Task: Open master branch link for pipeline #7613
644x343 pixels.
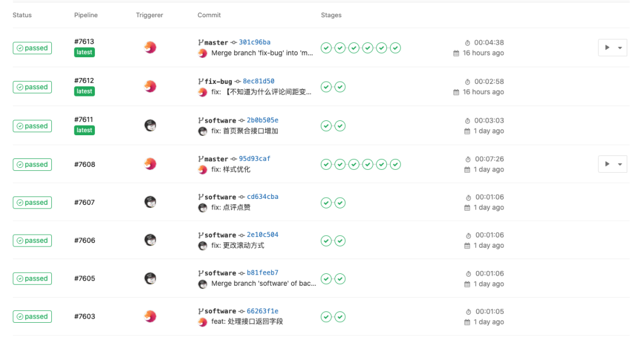Action: (x=216, y=43)
